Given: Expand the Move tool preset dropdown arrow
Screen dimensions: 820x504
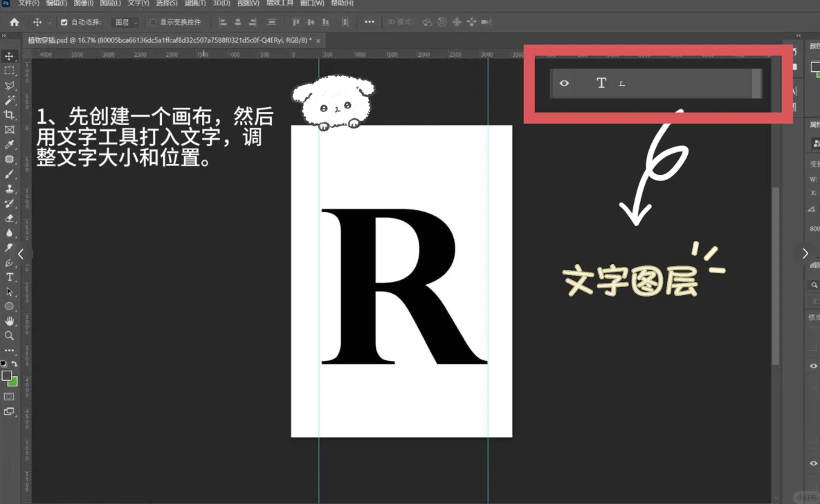Looking at the screenshot, I should (50, 22).
